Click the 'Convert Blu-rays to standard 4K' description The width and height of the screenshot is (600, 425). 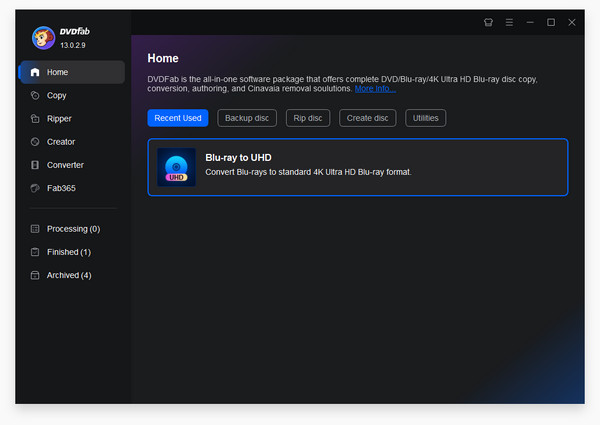tap(308, 172)
